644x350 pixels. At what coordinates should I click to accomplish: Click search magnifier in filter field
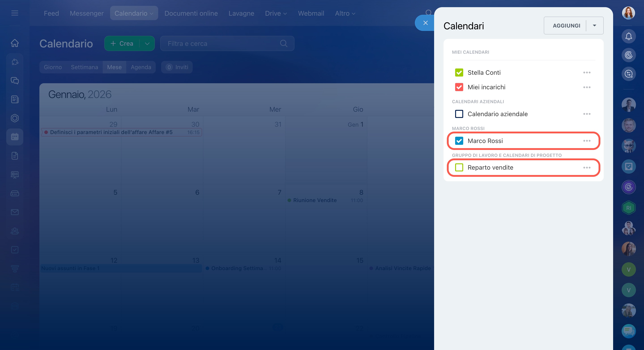click(284, 43)
